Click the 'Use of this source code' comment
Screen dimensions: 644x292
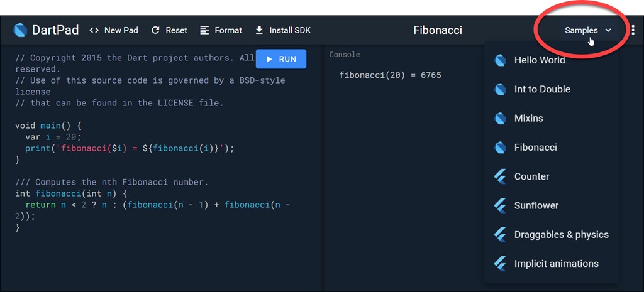pyautogui.click(x=150, y=85)
